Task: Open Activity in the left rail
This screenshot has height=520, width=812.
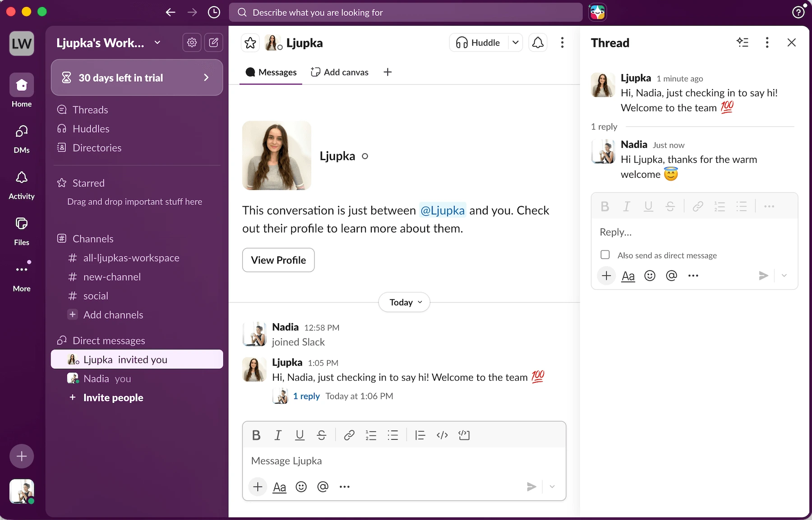Action: [22, 185]
